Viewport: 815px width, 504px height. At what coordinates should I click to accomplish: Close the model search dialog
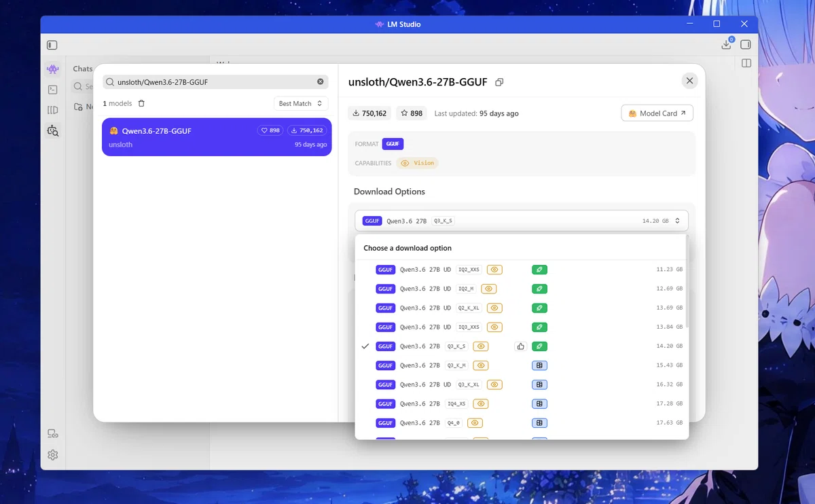click(689, 81)
